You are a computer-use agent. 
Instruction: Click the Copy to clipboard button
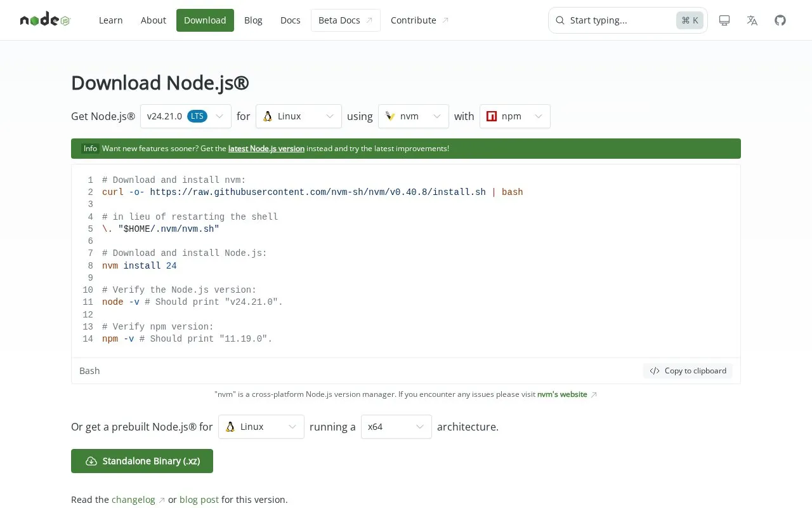point(688,371)
